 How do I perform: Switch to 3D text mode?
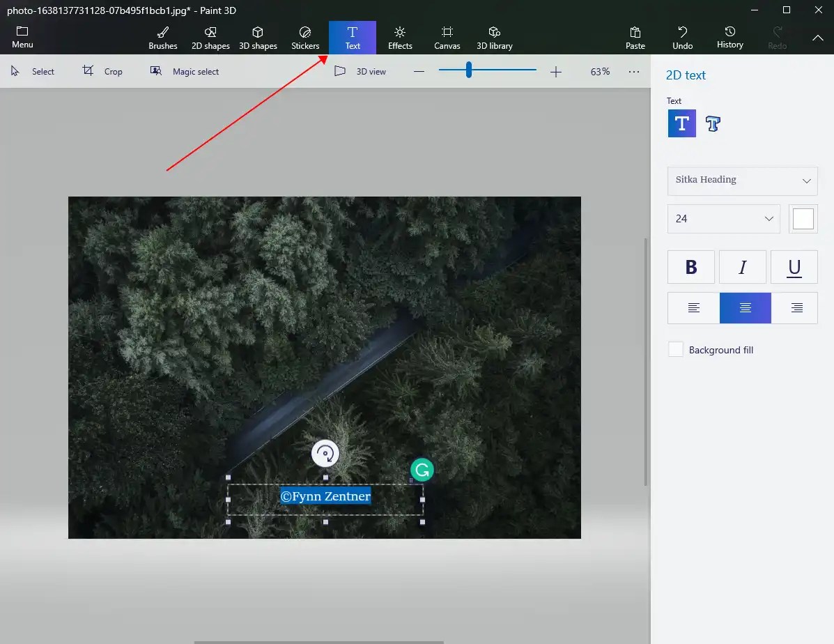coord(712,123)
